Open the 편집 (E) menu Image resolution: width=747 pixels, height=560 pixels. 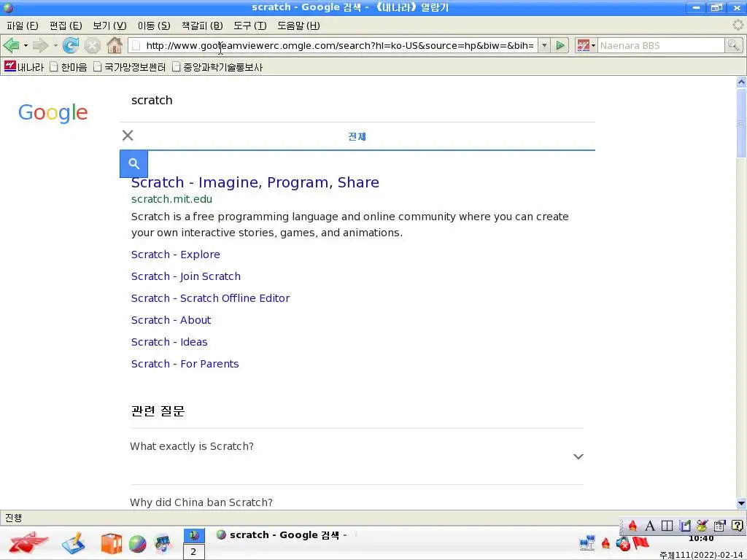pyautogui.click(x=66, y=26)
